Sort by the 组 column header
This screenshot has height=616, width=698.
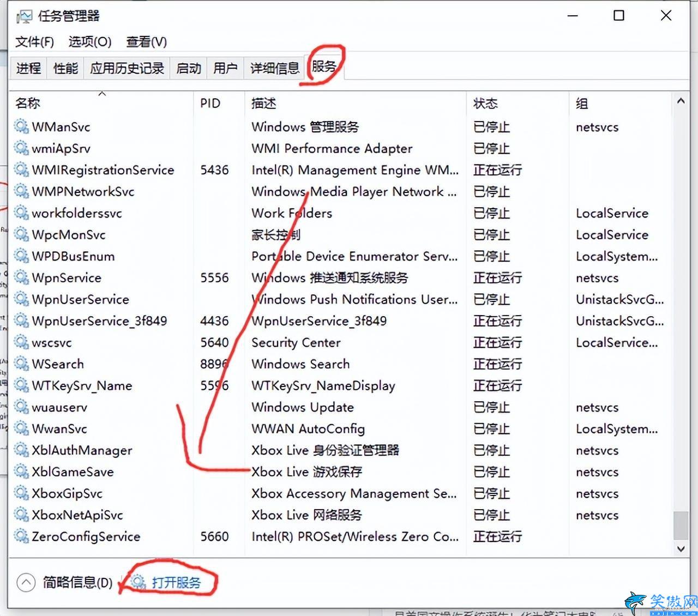click(x=620, y=103)
